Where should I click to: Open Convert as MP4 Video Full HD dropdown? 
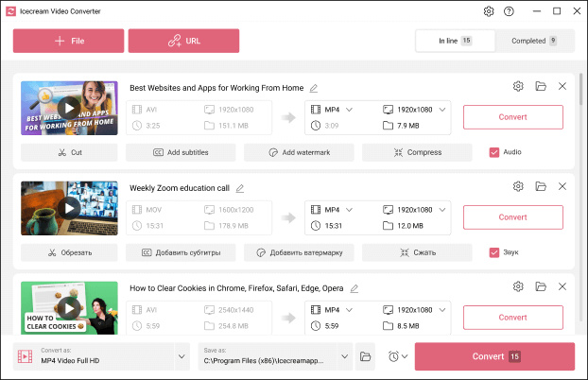tap(182, 356)
